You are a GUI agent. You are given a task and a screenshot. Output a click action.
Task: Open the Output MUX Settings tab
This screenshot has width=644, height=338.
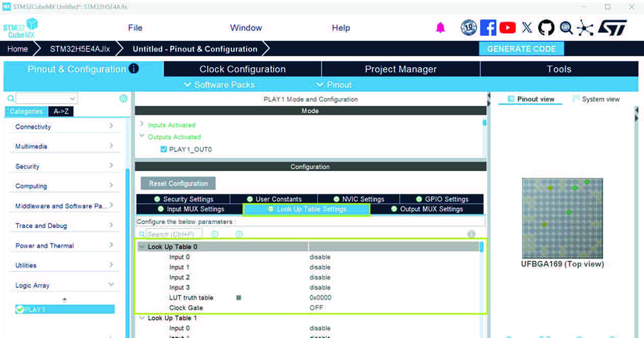[427, 209]
